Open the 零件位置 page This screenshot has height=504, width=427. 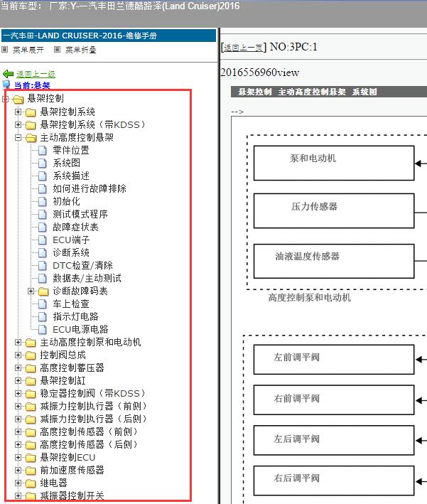pos(71,151)
